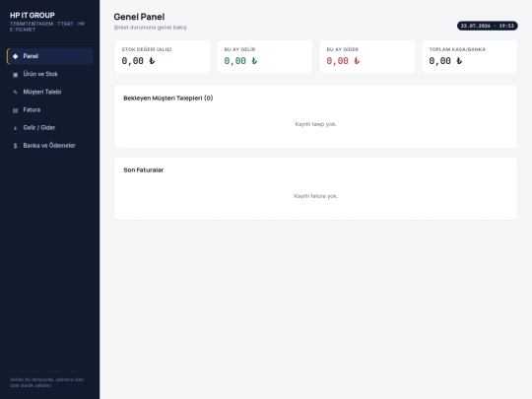Click the 'Kayıtlı fatura yok.' message
The height and width of the screenshot is (399, 532).
(x=316, y=196)
